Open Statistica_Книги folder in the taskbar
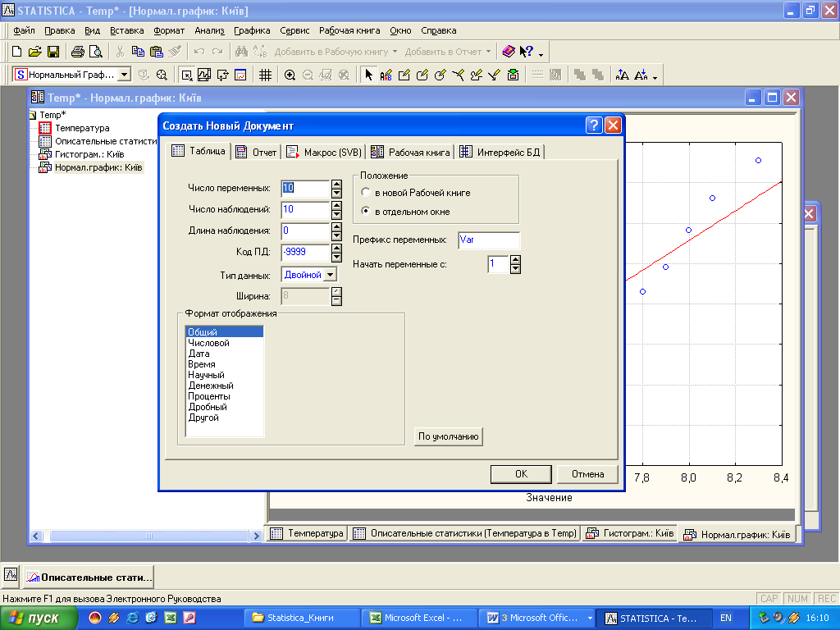The width and height of the screenshot is (840, 630). click(300, 619)
